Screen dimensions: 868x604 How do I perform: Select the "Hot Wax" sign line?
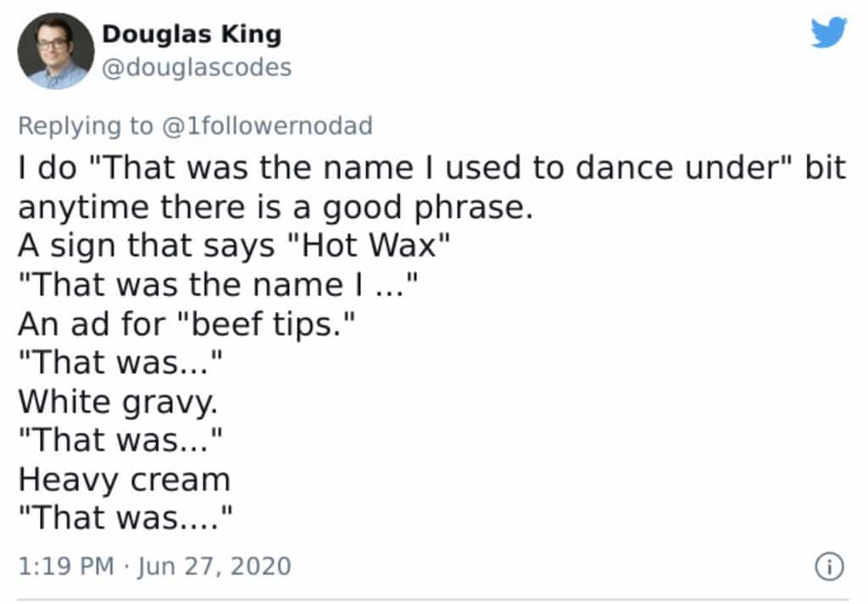click(233, 246)
